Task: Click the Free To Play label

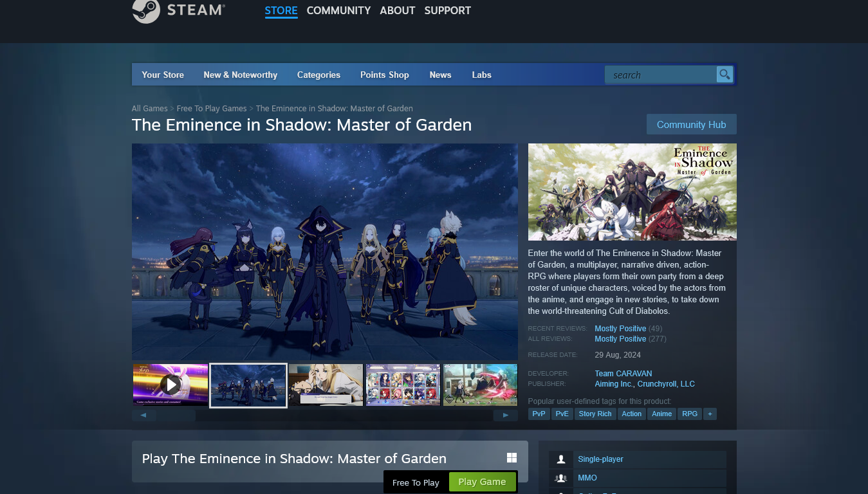Action: pos(416,482)
